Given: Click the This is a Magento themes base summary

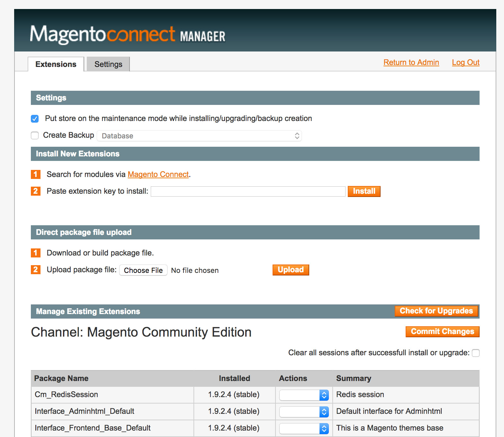Looking at the screenshot, I should 390,428.
